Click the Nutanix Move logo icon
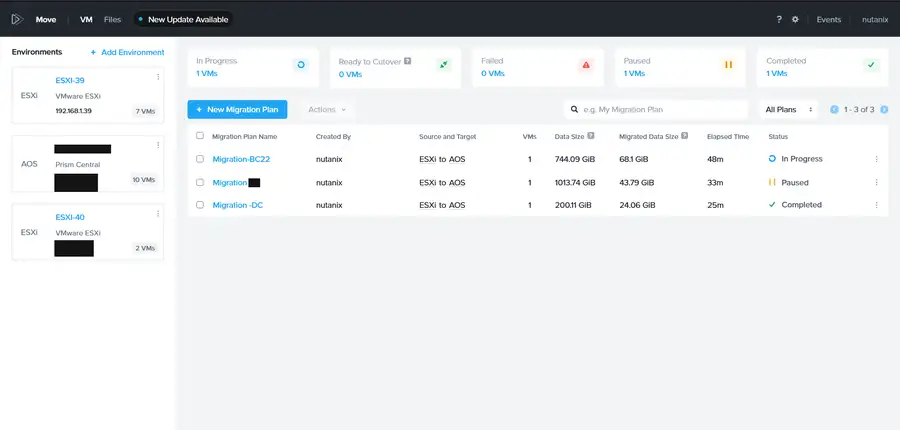 pyautogui.click(x=17, y=20)
